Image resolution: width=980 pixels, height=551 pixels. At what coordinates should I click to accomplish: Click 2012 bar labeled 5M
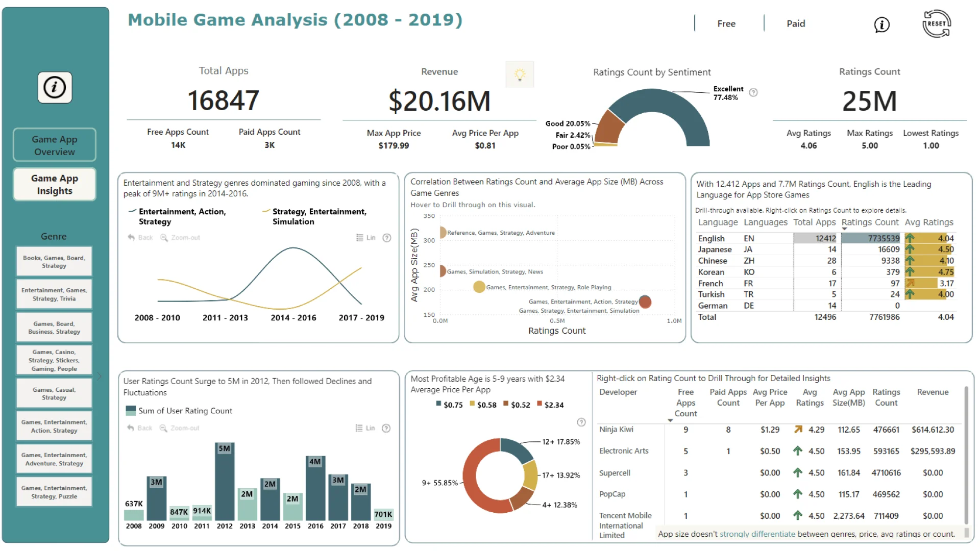point(225,481)
